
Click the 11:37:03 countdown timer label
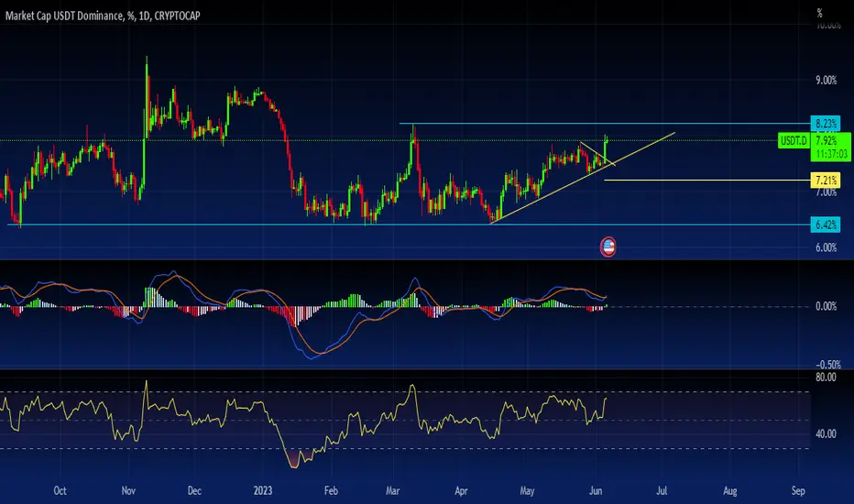coord(831,154)
